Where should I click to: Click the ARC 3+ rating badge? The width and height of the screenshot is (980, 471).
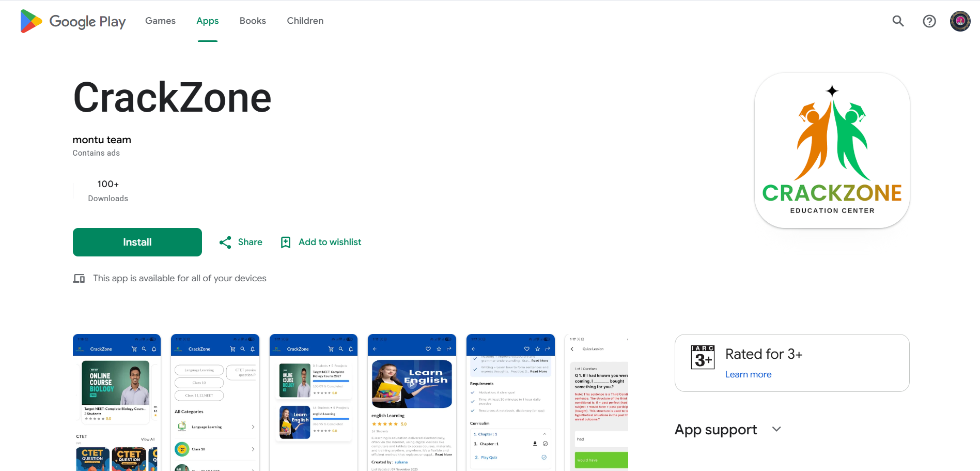(703, 357)
